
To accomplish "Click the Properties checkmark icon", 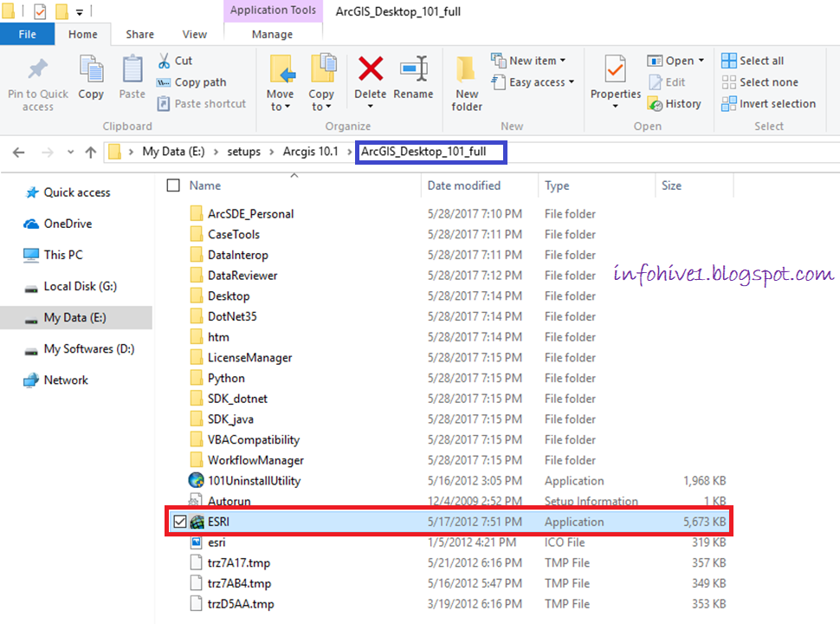I will click(615, 68).
